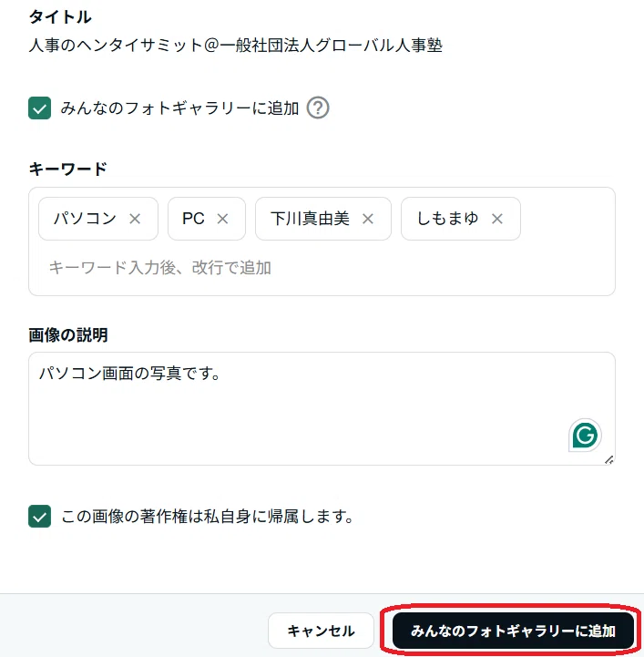
Task: Submit with black みんなのフォトギャラリーに追加 button
Action: (x=513, y=631)
